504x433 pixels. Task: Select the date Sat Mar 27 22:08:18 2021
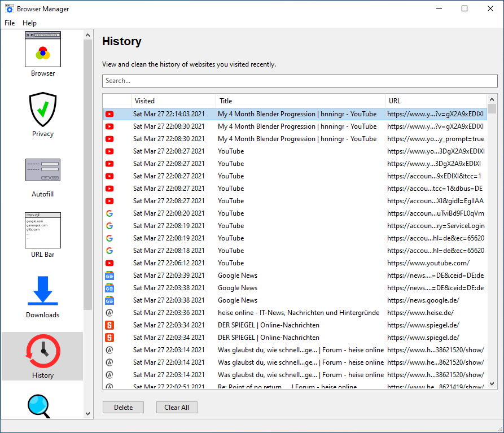coord(169,251)
